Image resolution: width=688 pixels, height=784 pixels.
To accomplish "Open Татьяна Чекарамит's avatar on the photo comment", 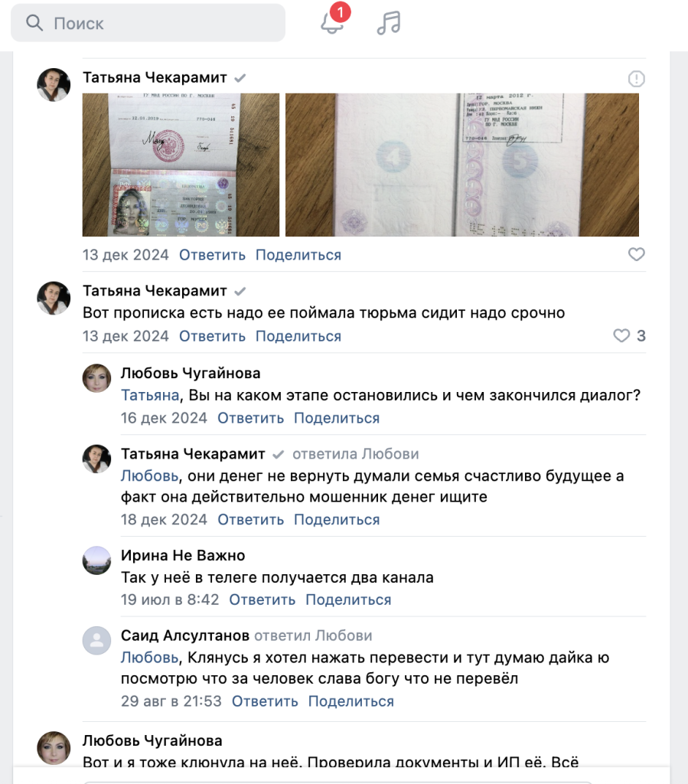I will [54, 84].
